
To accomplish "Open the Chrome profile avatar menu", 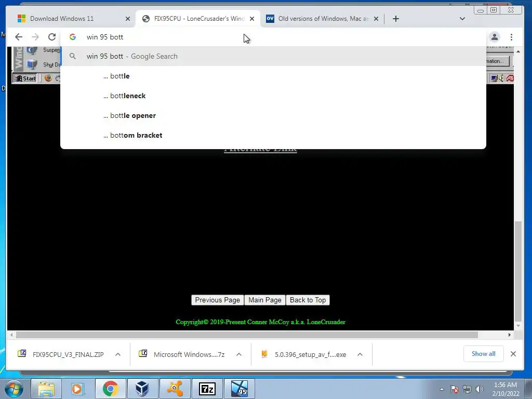I will coord(495,37).
